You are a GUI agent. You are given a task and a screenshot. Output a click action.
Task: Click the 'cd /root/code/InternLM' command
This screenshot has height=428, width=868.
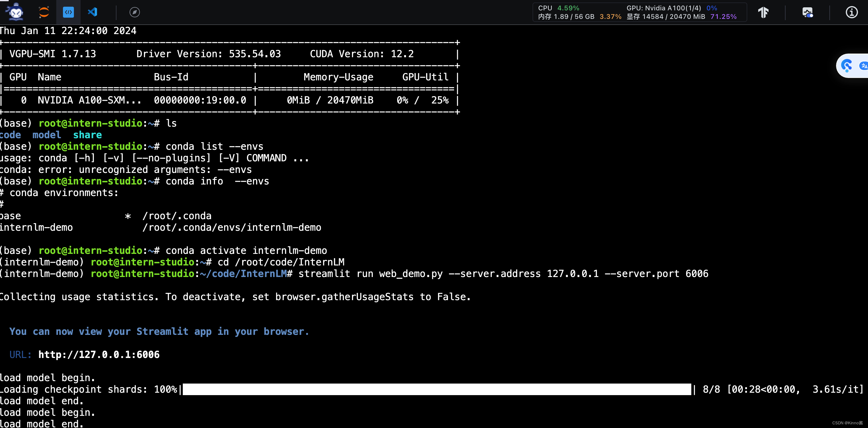pyautogui.click(x=281, y=262)
